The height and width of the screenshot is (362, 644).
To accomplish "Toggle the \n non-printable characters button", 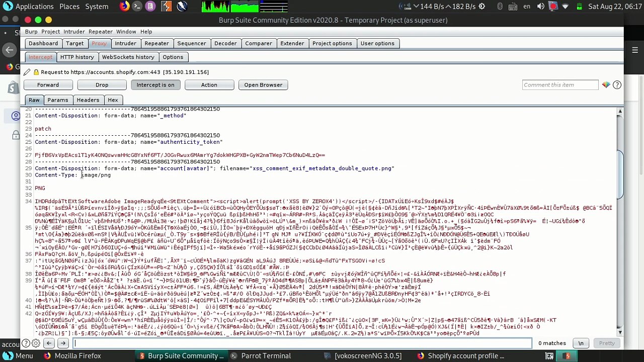I will (x=581, y=343).
